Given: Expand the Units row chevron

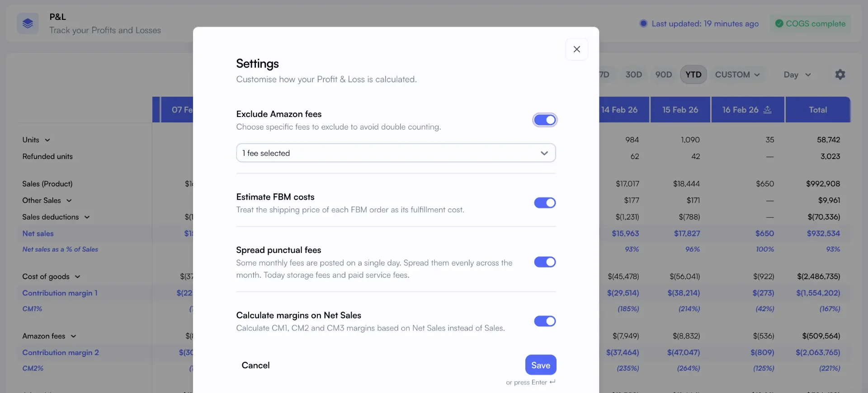Looking at the screenshot, I should coord(47,140).
